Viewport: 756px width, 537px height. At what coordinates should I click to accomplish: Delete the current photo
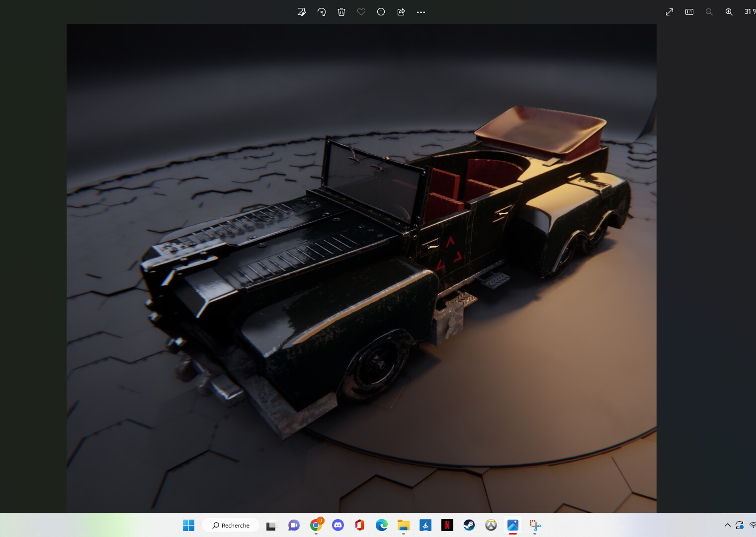coord(341,12)
